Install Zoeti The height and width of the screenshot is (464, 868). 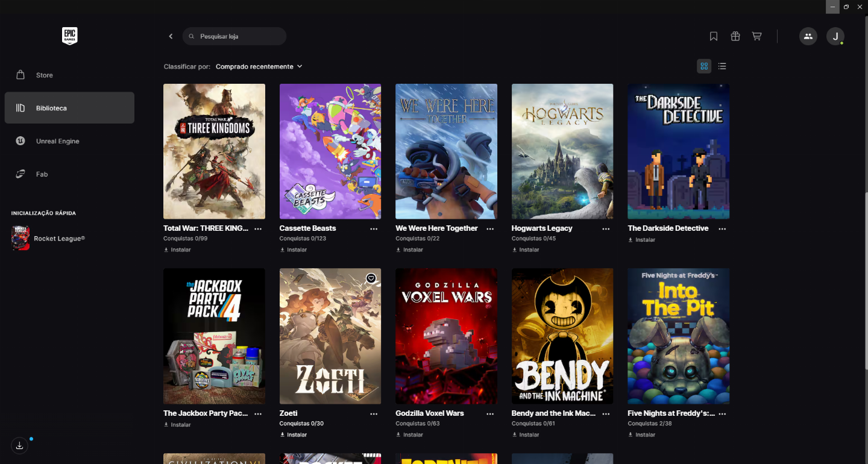click(x=294, y=434)
